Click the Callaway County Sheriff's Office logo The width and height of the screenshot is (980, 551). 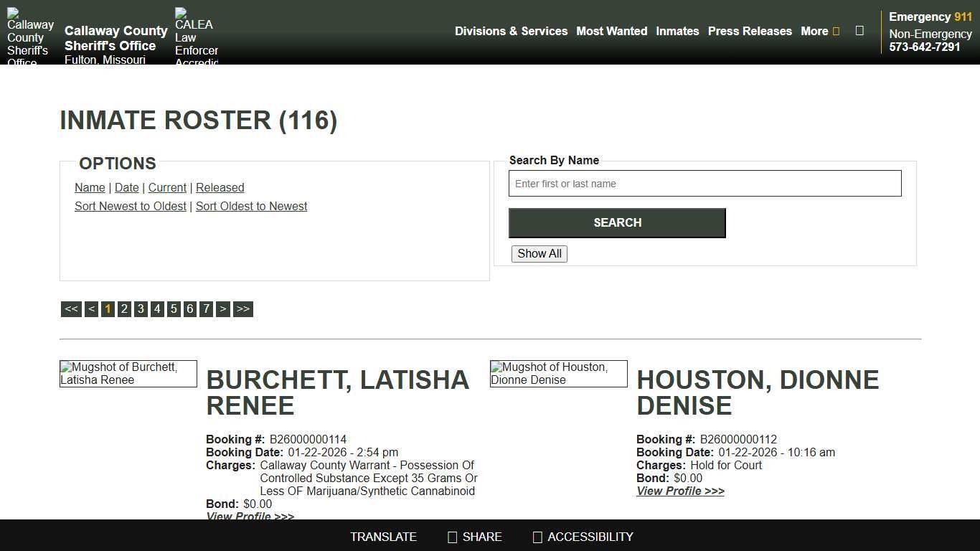pos(30,34)
